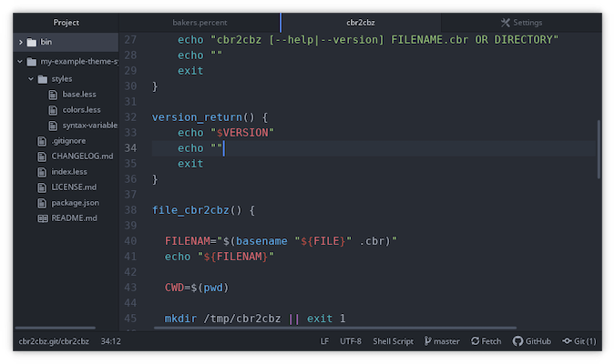
Task: Click the GitHub icon in status bar
Action: click(x=518, y=341)
